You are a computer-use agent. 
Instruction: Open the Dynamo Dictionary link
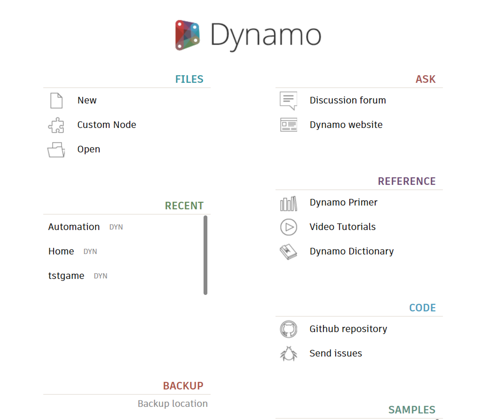coord(352,251)
